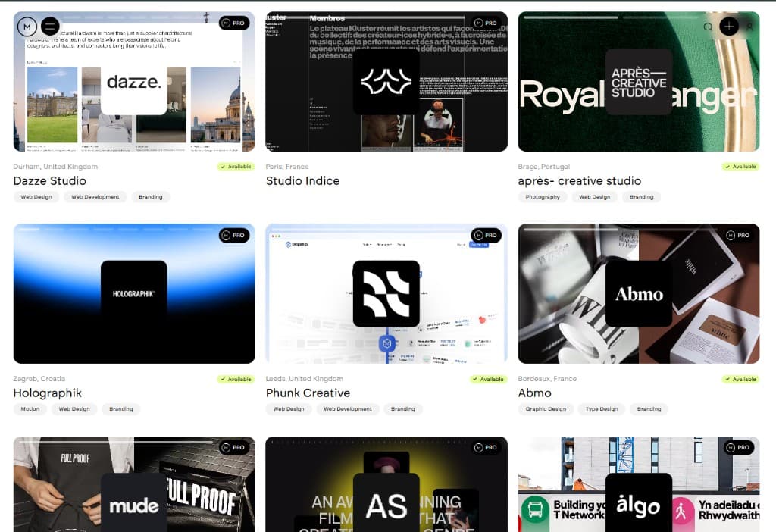This screenshot has width=776, height=532.
Task: Click the Holographik logo tile
Action: coord(133,293)
